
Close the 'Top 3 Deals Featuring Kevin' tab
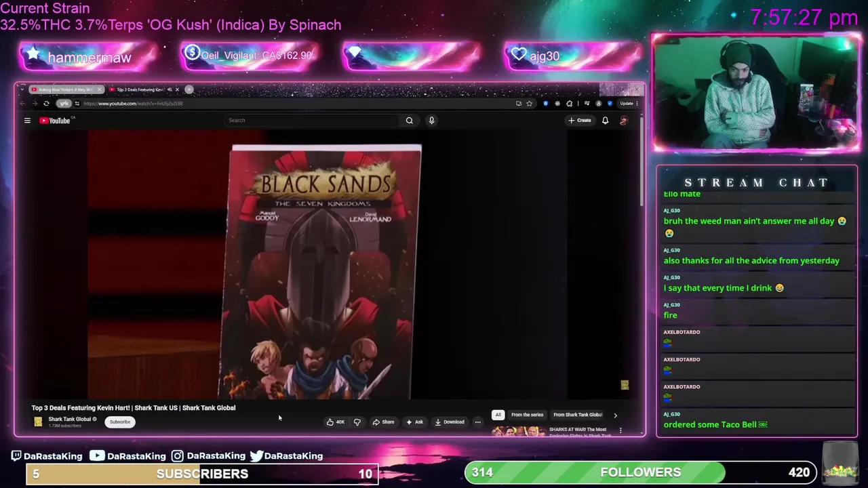[x=178, y=89]
